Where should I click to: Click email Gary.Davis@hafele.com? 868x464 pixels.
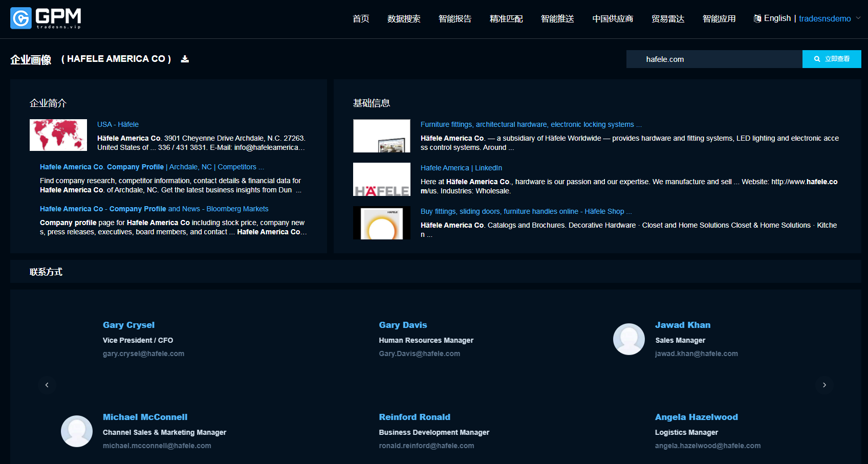click(x=420, y=353)
